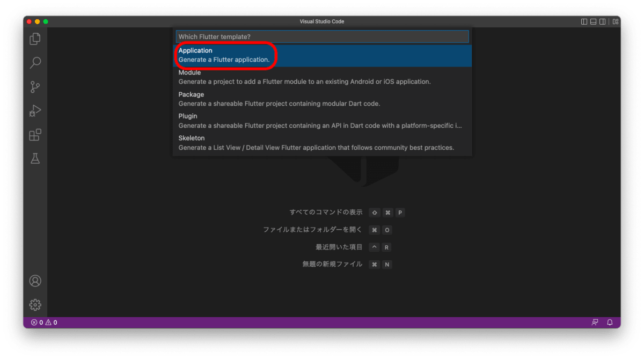This screenshot has height=359, width=644.
Task: Click the green maximize window button
Action: [46, 21]
